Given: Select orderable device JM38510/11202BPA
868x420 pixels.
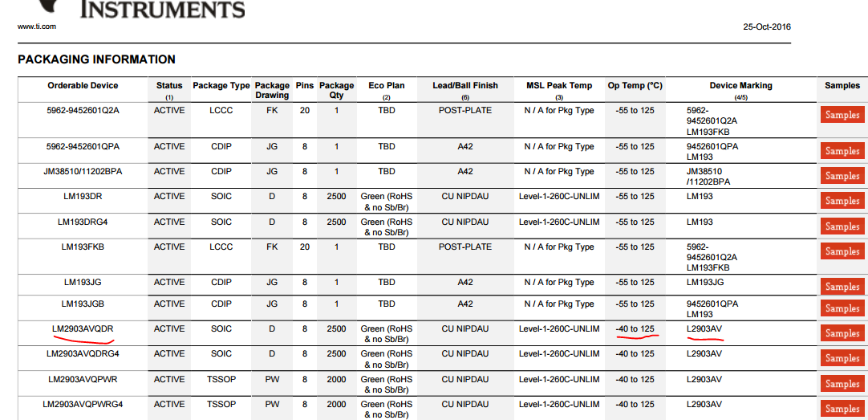Looking at the screenshot, I should (x=83, y=171).
